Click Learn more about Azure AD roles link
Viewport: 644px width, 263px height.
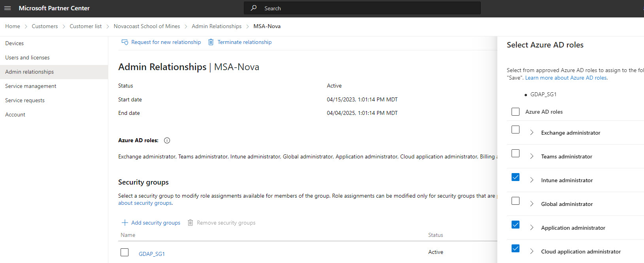pos(566,78)
